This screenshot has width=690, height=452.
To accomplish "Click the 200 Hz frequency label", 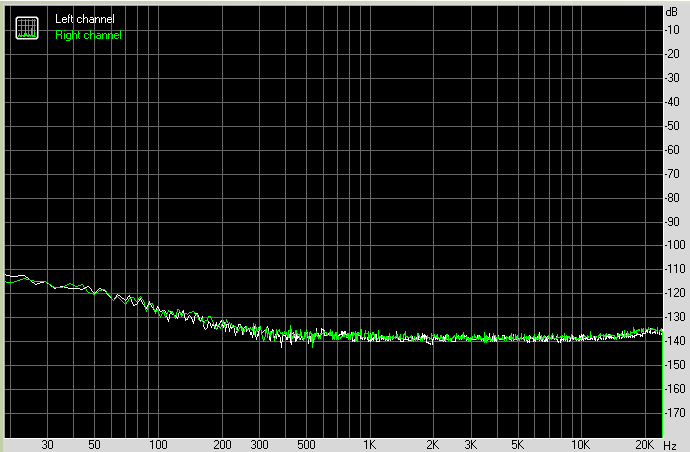I will [221, 444].
